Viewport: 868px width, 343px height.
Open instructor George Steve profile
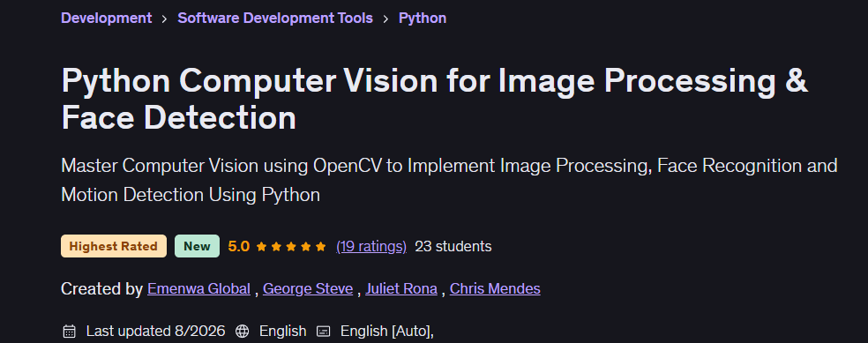click(308, 289)
